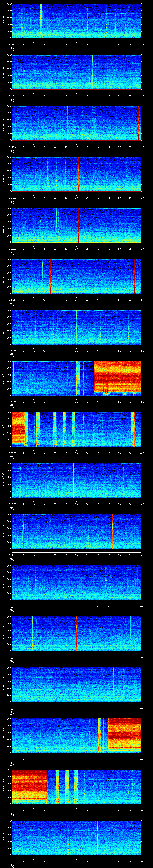This screenshot has height=868, width=153.
Task: Click the 6:13:00 start time label
Action: 12,657
